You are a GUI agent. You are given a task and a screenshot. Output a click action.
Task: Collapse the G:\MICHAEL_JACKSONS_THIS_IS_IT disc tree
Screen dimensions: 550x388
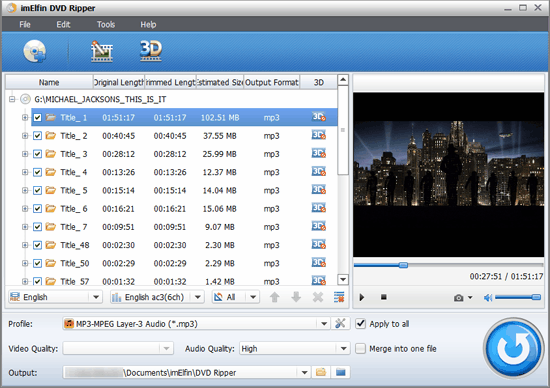tap(12, 99)
